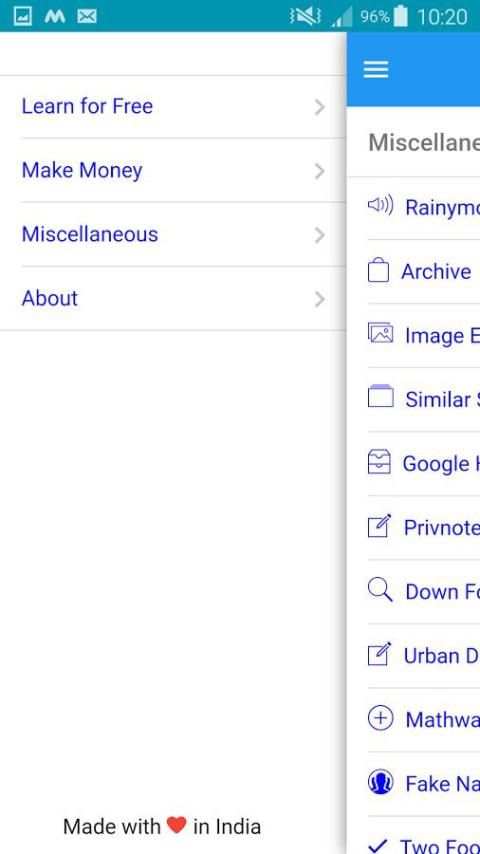Click the inbox icon beside Google
This screenshot has width=480, height=854.
[379, 462]
